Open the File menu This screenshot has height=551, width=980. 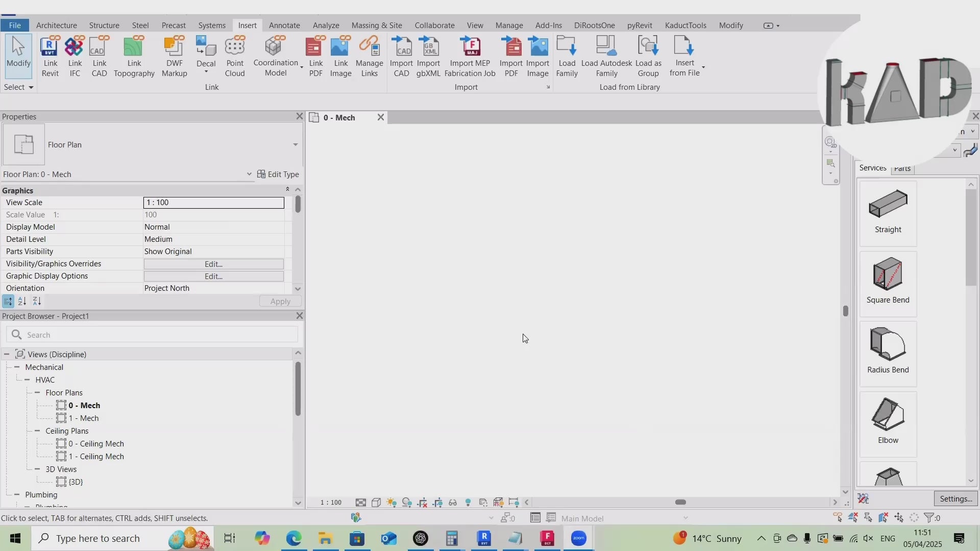point(15,25)
